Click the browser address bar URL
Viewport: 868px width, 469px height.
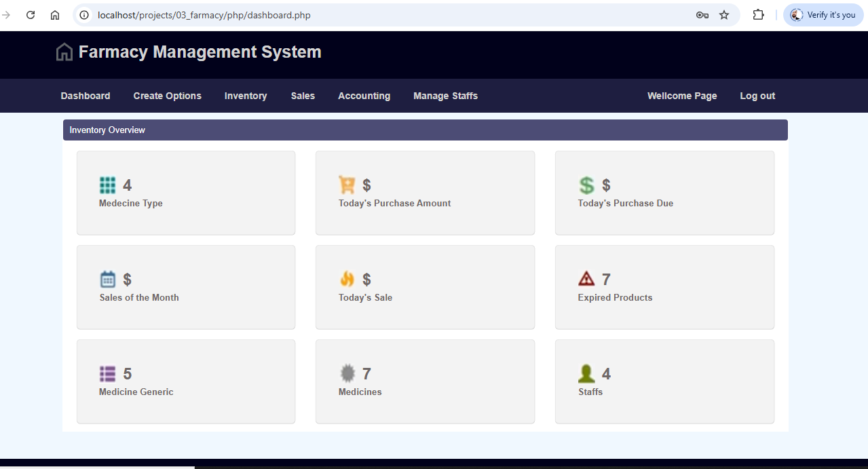(204, 15)
